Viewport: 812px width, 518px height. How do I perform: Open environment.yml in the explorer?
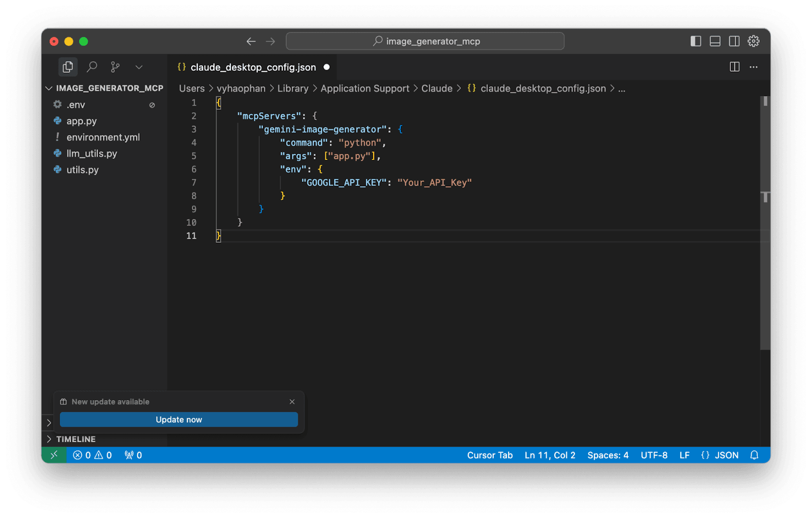pyautogui.click(x=105, y=137)
